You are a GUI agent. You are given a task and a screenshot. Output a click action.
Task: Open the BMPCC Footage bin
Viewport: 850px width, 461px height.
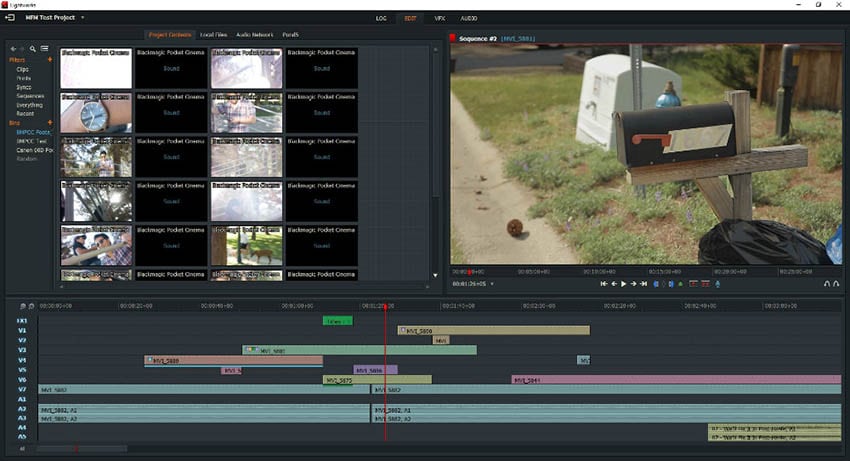[x=33, y=132]
